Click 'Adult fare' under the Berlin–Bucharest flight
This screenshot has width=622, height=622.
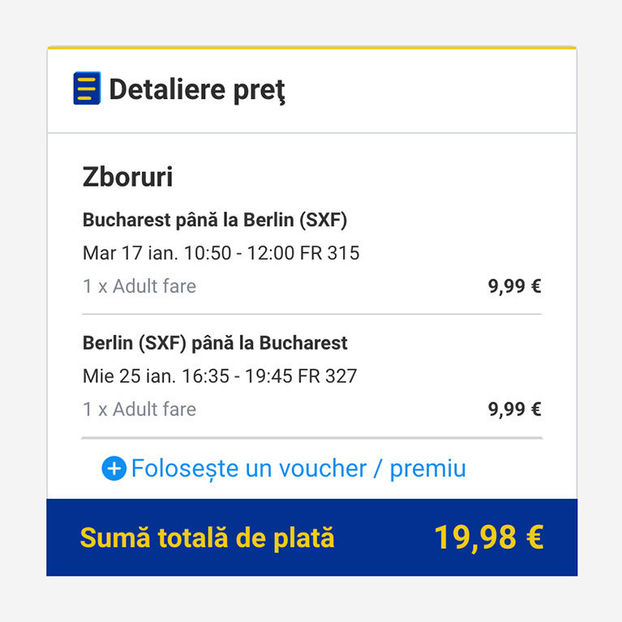click(x=154, y=409)
